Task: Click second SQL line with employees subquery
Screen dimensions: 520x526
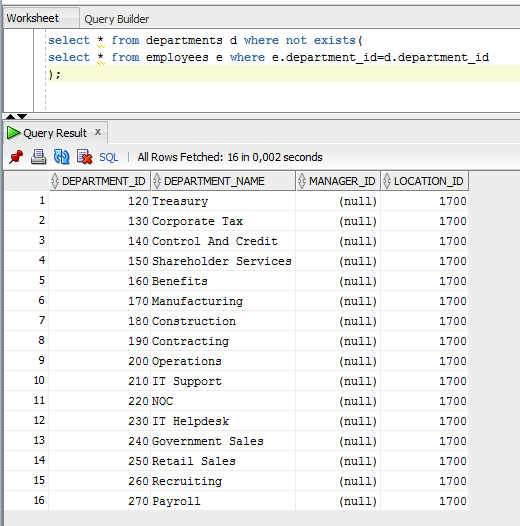Action: (x=268, y=57)
